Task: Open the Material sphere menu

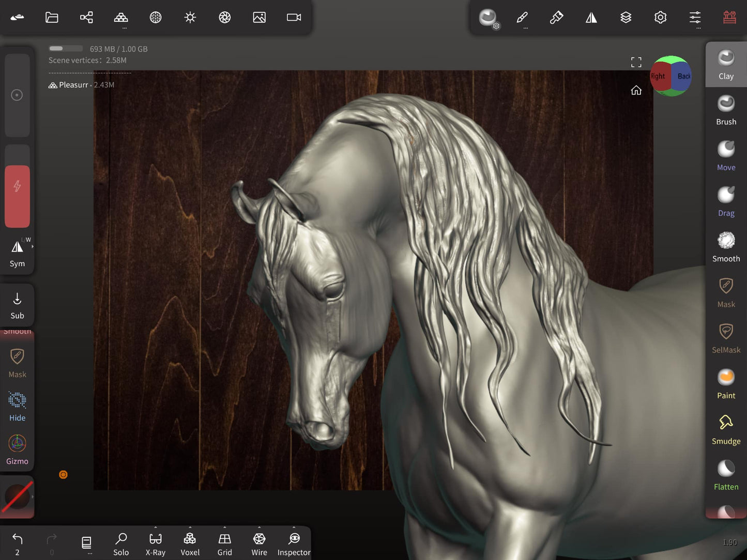Action: (x=156, y=18)
